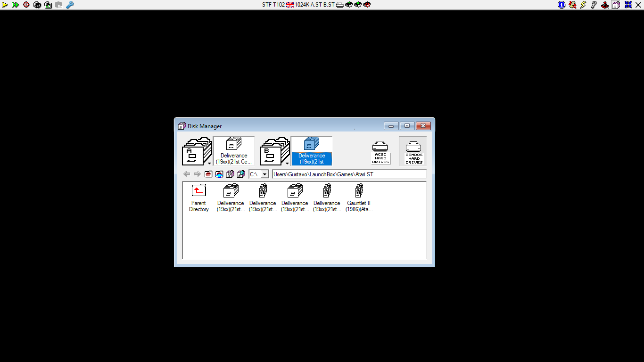Go to the Parent Directory folder
The height and width of the screenshot is (362, 644).
(198, 198)
